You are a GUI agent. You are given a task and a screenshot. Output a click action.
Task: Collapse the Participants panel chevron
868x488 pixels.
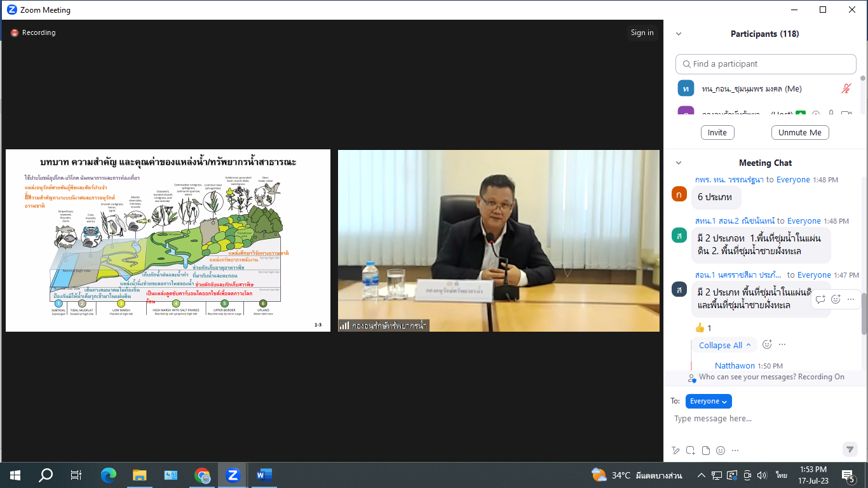679,34
